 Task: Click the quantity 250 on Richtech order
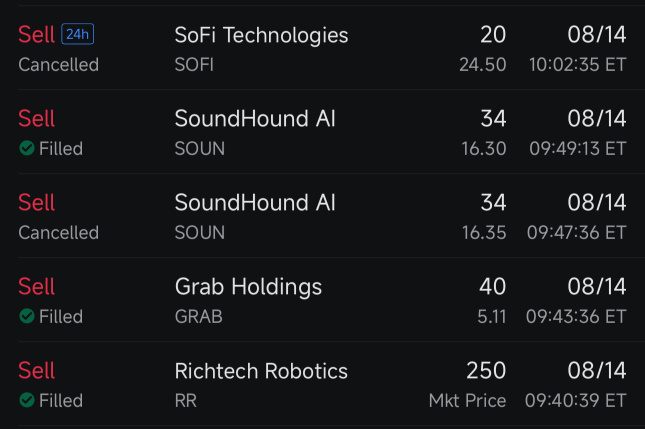tap(486, 371)
